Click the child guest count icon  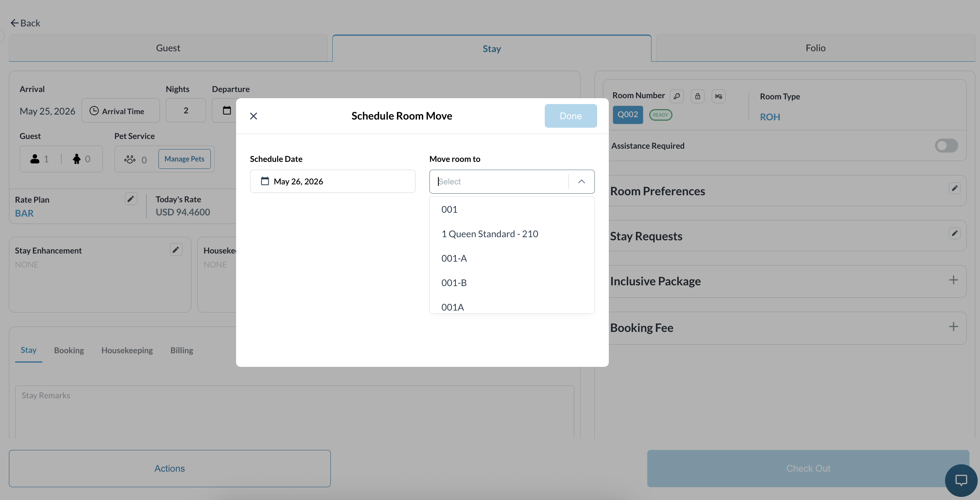pos(77,159)
